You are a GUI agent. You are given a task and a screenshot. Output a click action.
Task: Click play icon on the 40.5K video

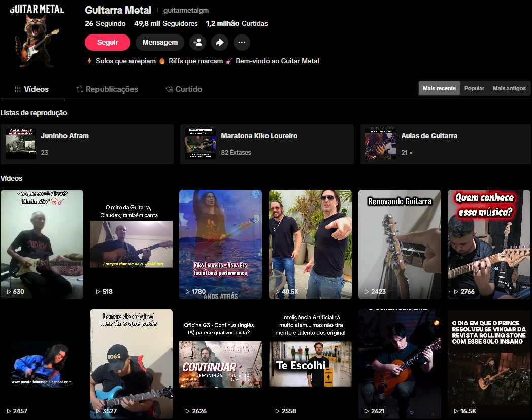(277, 292)
